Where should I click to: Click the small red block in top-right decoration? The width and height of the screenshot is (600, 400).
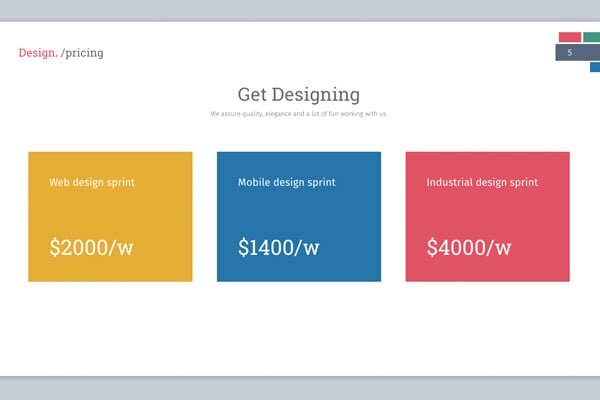(x=570, y=37)
